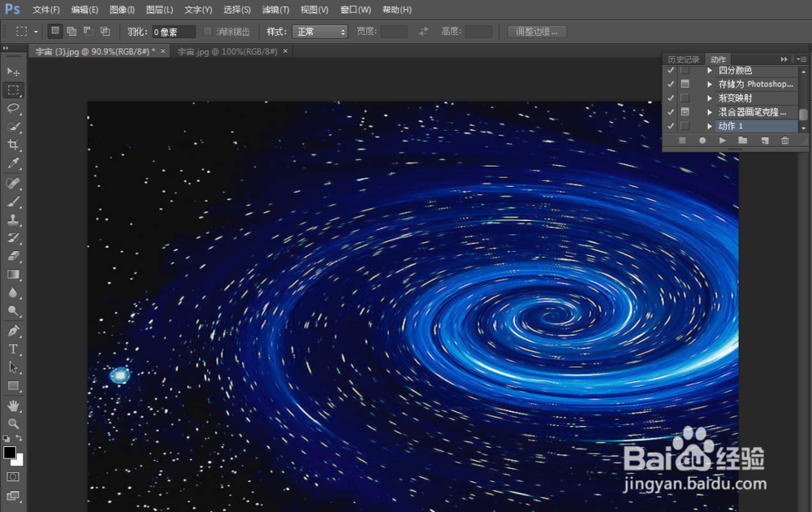Reset default foreground and background colors
The height and width of the screenshot is (512, 812).
coord(6,438)
